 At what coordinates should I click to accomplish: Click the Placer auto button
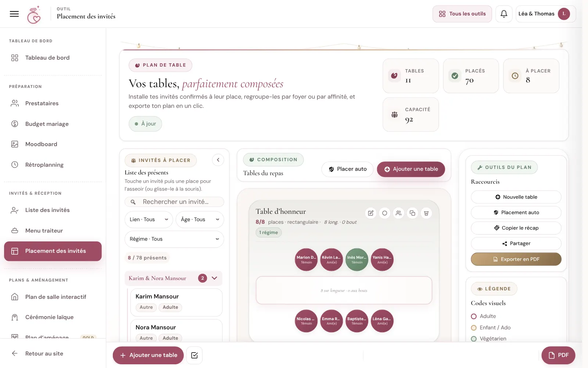pyautogui.click(x=348, y=169)
